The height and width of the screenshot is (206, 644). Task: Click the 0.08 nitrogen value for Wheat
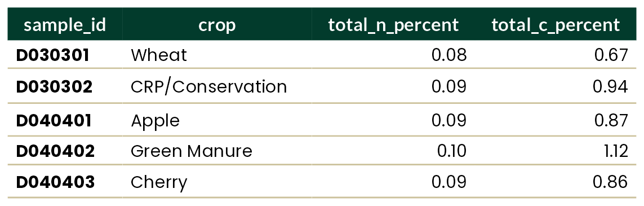click(x=449, y=55)
